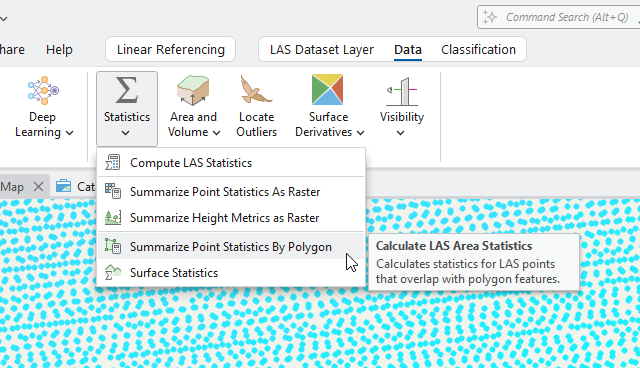Click the Summarize Point Statistics By Polygon icon

pyautogui.click(x=113, y=246)
